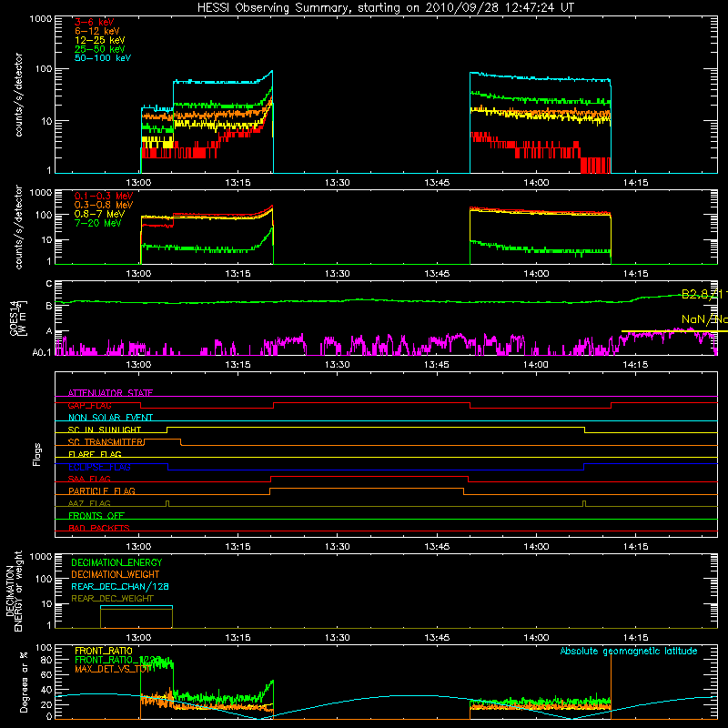Image resolution: width=728 pixels, height=728 pixels.
Task: Pick the SC_TRANSMITTER flag label
Action: pos(106,442)
